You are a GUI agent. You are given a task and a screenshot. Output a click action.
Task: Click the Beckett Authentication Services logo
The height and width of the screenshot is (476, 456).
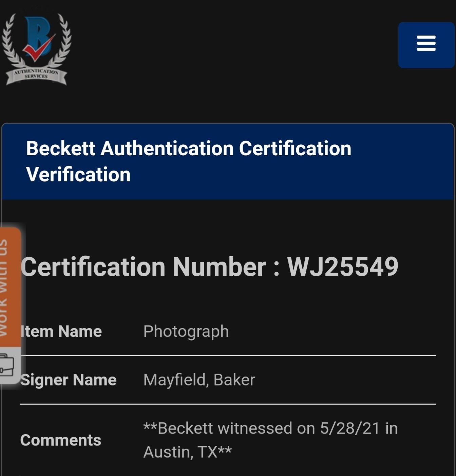[36, 49]
